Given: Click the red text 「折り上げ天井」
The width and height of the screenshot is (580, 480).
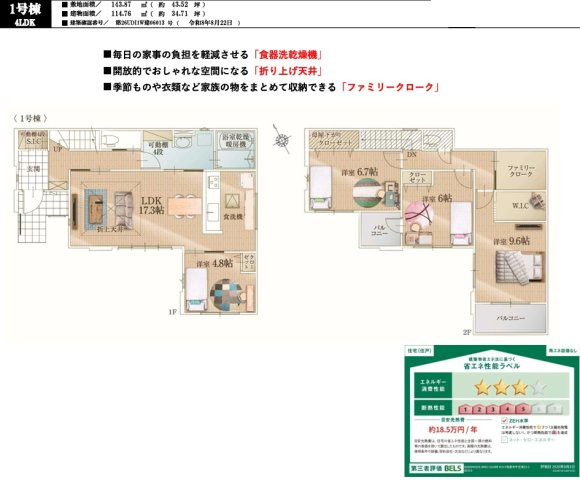Looking at the screenshot, I should click(x=288, y=71).
